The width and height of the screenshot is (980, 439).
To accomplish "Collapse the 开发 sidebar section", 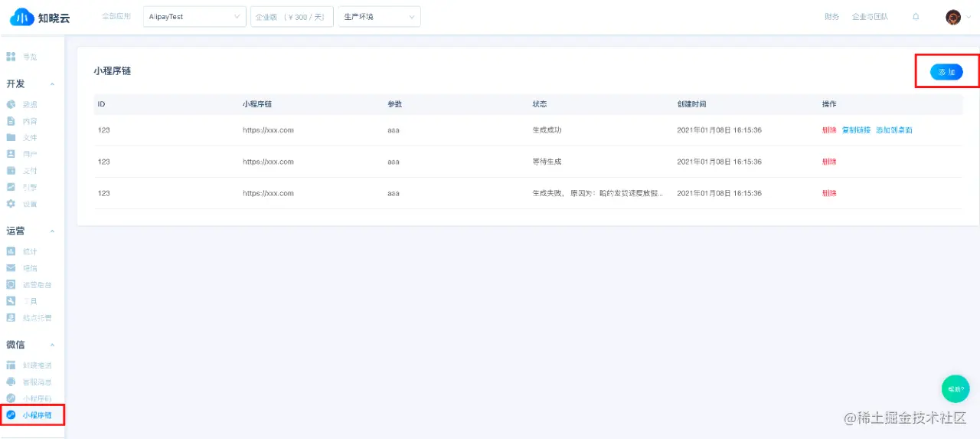I will pyautogui.click(x=52, y=84).
